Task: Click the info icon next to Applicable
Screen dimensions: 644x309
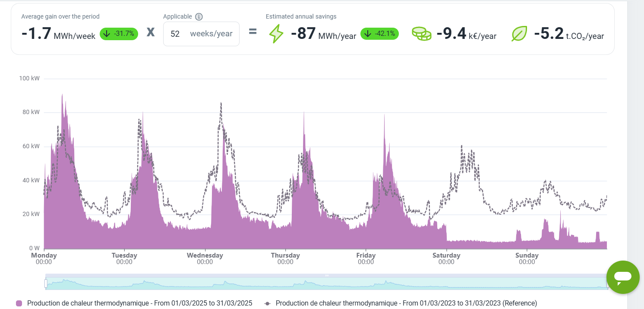Action: point(199,17)
